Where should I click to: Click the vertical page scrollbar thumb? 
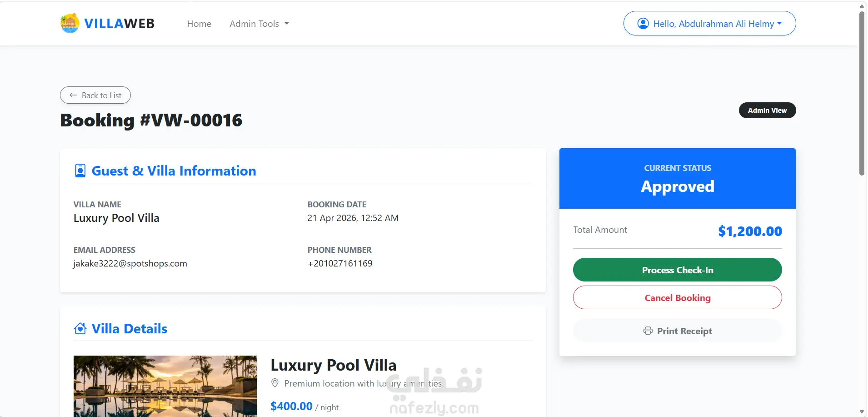(862, 93)
